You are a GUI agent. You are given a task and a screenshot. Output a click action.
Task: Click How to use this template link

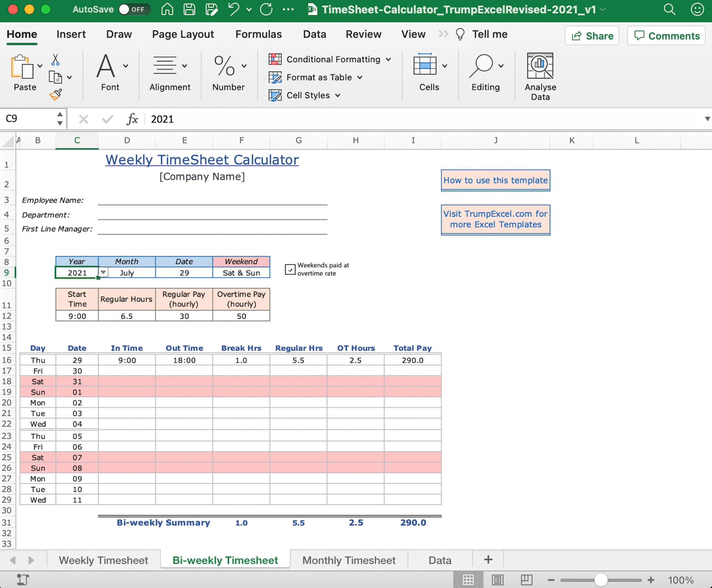tap(495, 180)
